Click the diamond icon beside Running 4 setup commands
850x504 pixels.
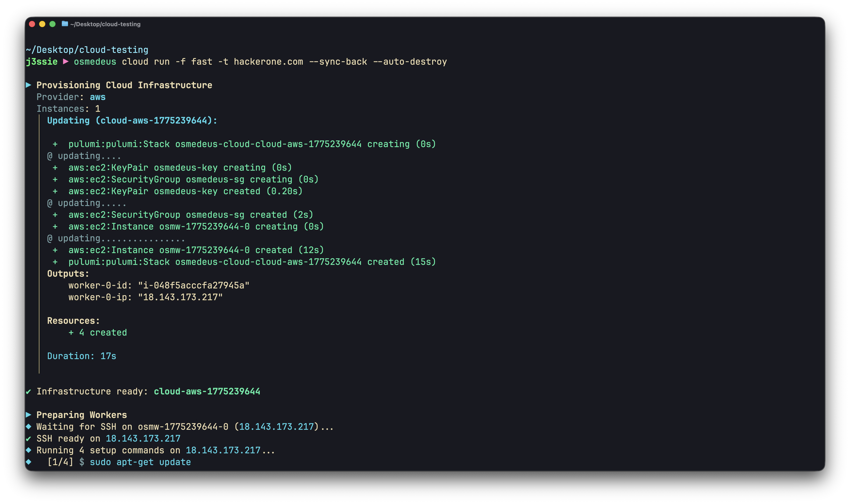(28, 450)
